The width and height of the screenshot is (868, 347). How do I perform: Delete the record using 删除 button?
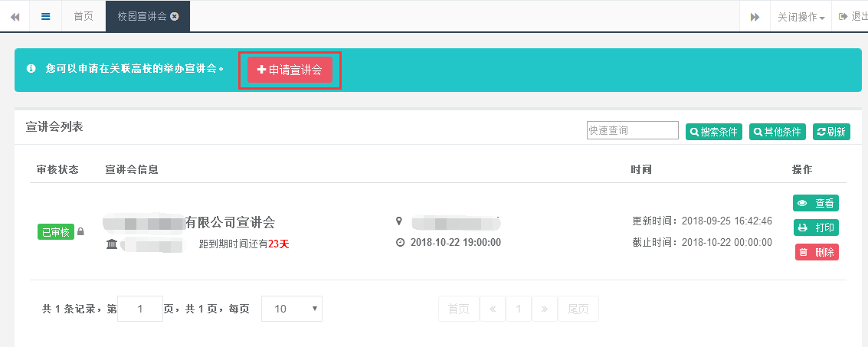click(x=815, y=252)
